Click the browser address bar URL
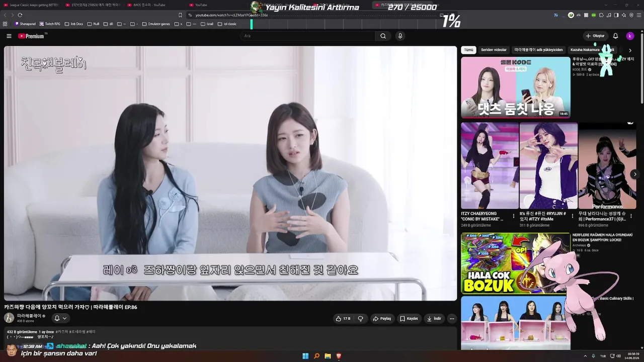 [231, 15]
